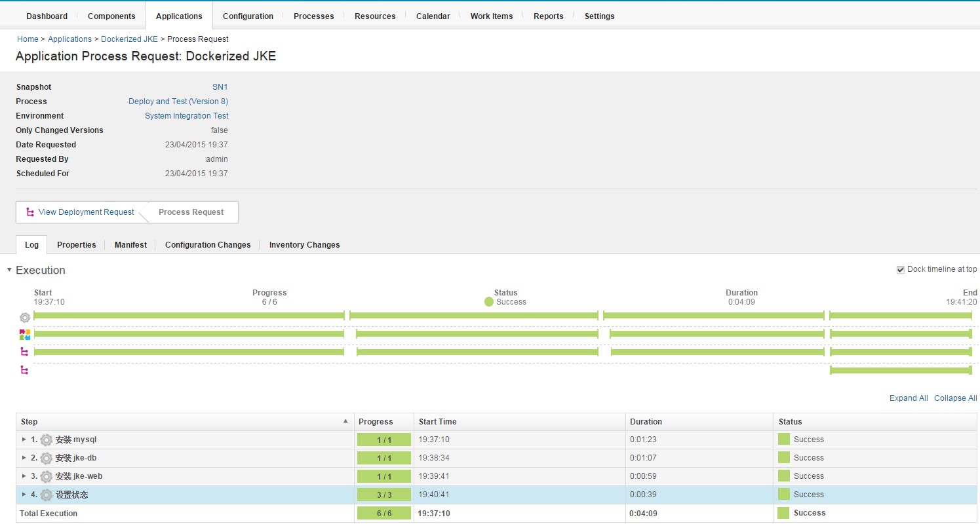This screenshot has height=528, width=980.
Task: Click Collapse All link
Action: click(x=956, y=398)
